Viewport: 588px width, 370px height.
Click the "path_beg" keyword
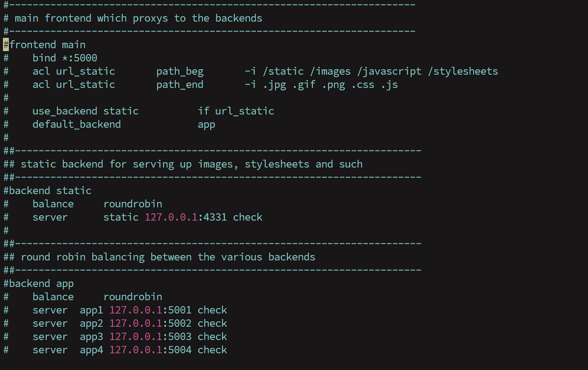180,71
